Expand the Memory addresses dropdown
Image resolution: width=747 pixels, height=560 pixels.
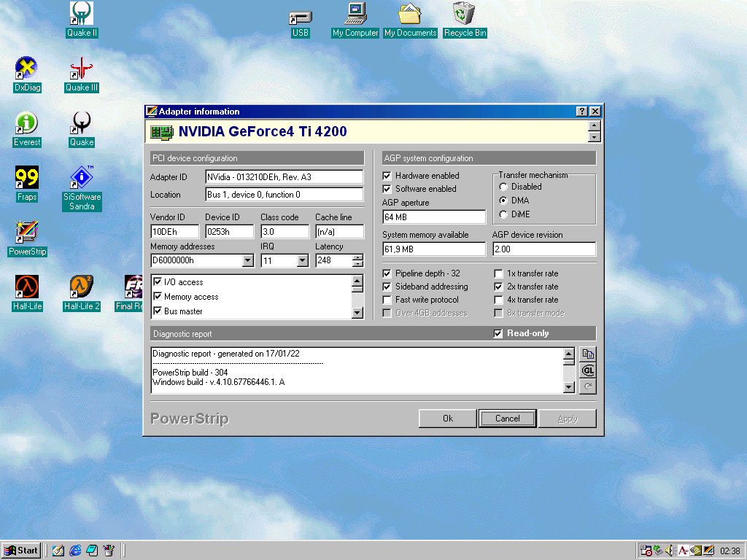pos(248,260)
